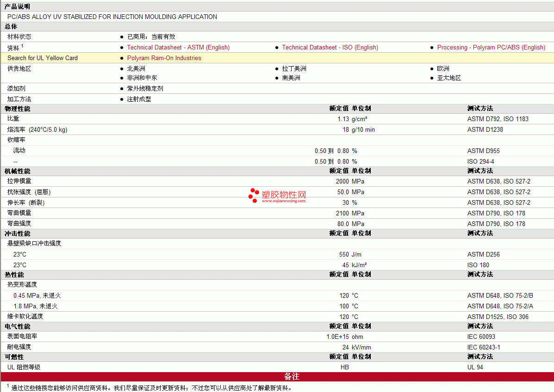Click IEC 60093 test method
The width and height of the screenshot is (554, 392).
click(x=481, y=337)
